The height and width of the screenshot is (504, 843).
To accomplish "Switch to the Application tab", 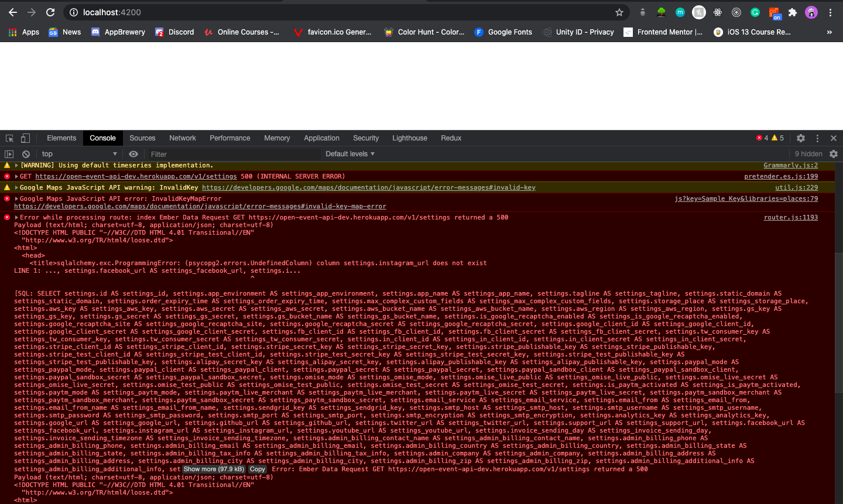I will point(321,138).
